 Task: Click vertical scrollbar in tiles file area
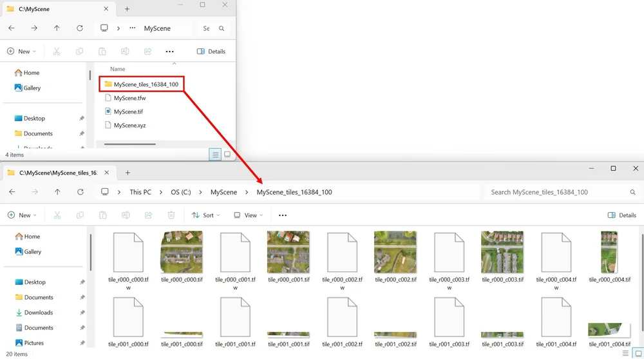[x=642, y=284]
